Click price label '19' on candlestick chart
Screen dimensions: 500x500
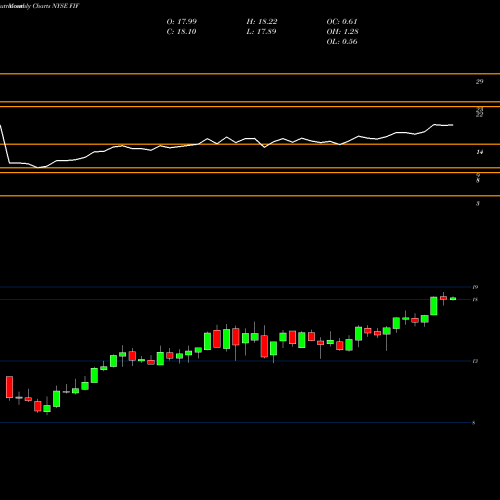[x=475, y=287]
